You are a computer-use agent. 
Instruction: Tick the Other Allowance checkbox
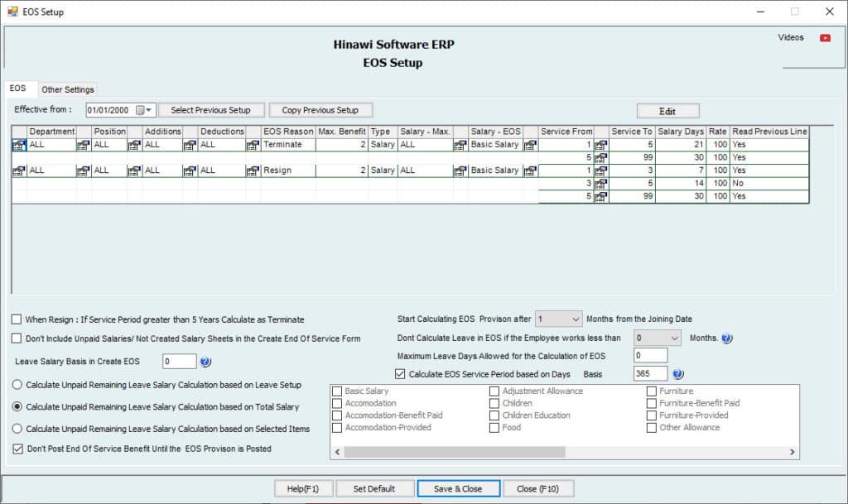[652, 428]
